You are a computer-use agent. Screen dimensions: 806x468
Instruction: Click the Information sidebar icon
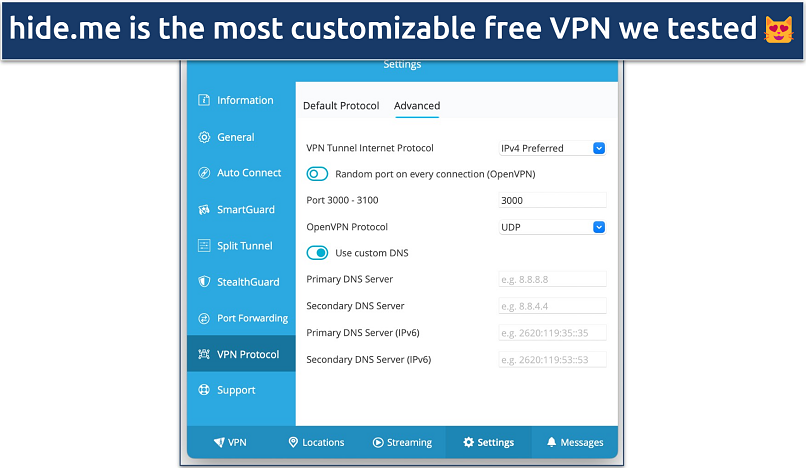[x=204, y=100]
